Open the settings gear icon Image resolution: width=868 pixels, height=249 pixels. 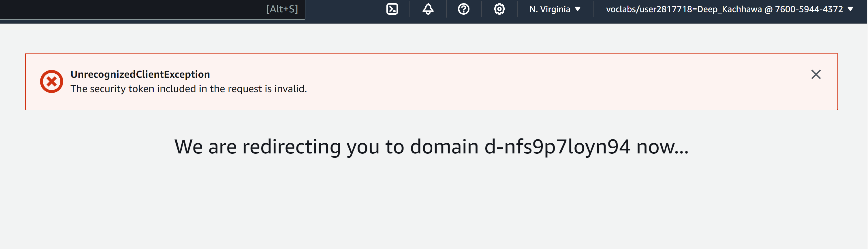[x=499, y=9]
